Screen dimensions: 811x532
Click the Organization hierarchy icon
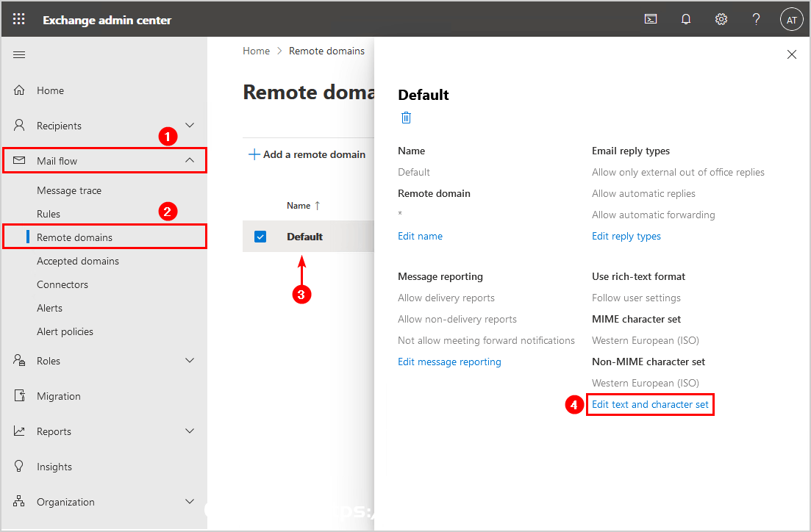(19, 501)
